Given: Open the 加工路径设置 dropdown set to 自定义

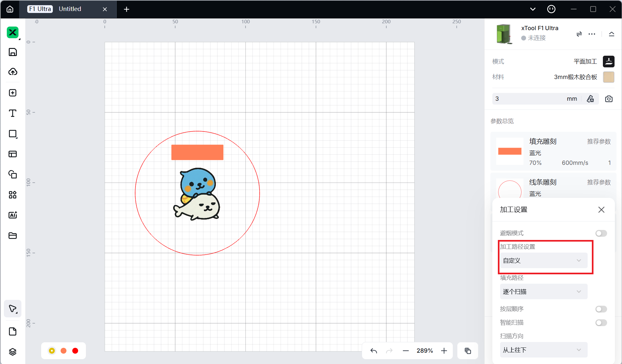Looking at the screenshot, I should [x=543, y=260].
